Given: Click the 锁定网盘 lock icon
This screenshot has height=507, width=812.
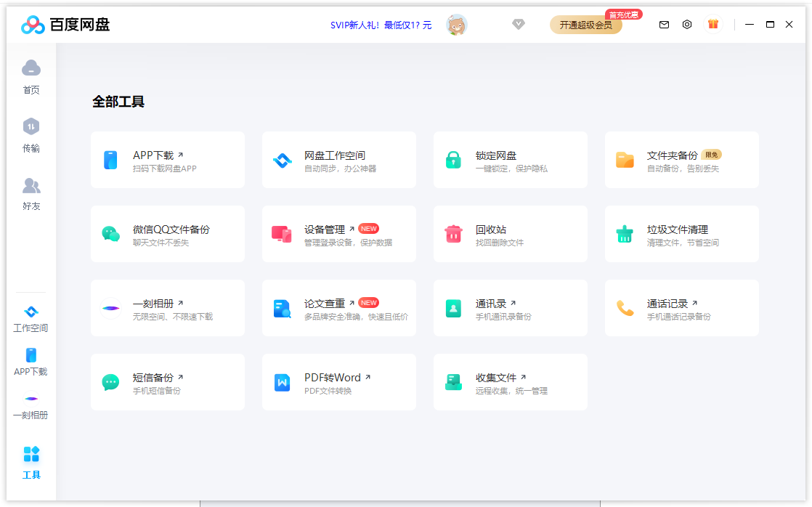Looking at the screenshot, I should tap(453, 160).
